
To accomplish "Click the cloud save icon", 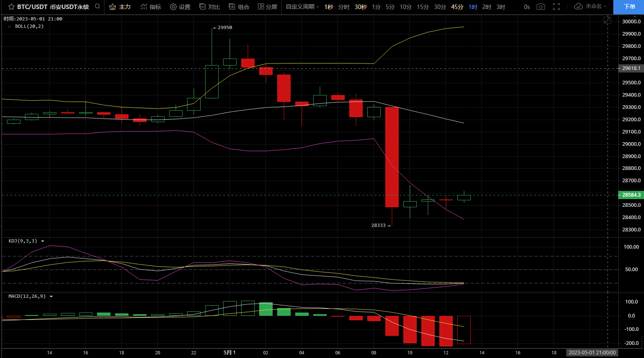I will pyautogui.click(x=578, y=7).
